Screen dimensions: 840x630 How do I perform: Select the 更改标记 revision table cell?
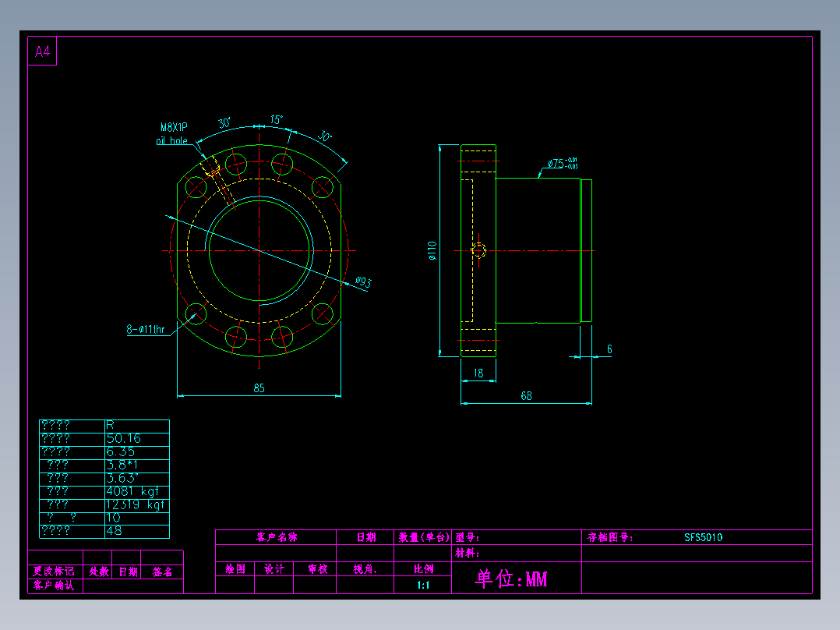tap(54, 572)
